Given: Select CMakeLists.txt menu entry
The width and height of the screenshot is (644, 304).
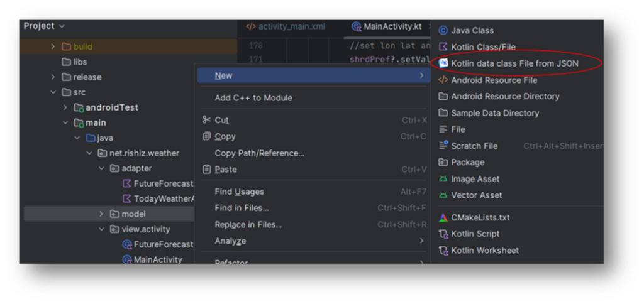Looking at the screenshot, I should [480, 217].
